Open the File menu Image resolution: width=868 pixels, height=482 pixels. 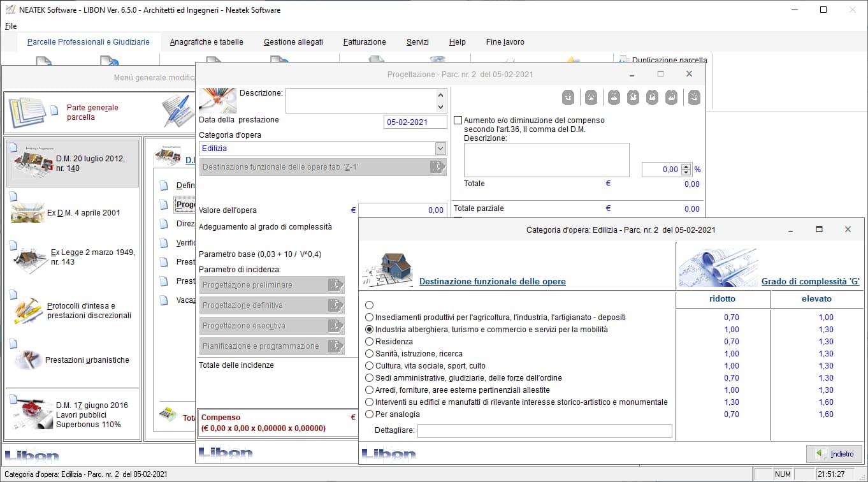[11, 26]
